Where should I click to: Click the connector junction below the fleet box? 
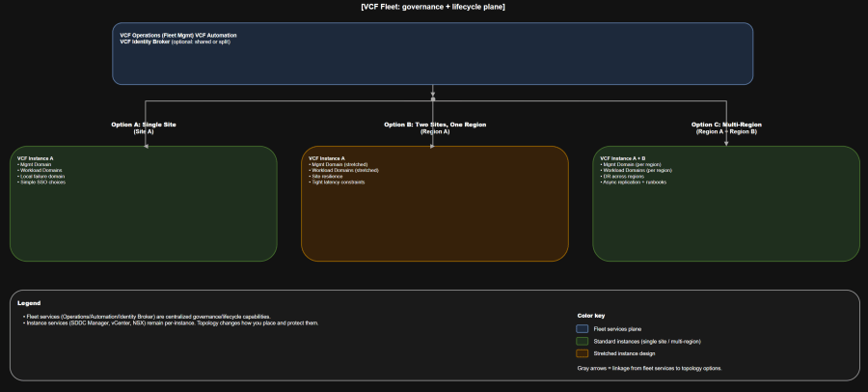pos(433,99)
